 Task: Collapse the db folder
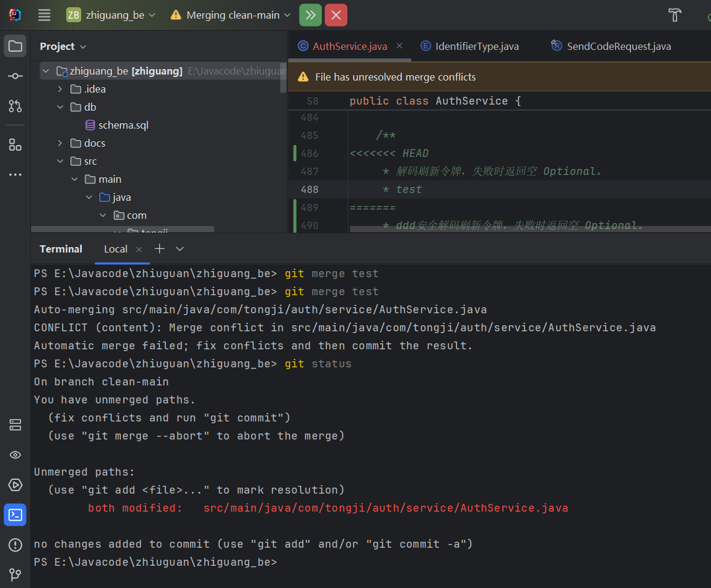tap(60, 107)
